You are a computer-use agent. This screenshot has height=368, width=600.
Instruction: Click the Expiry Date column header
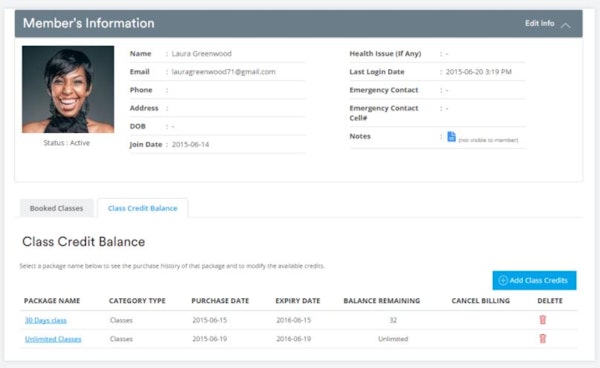click(x=298, y=301)
